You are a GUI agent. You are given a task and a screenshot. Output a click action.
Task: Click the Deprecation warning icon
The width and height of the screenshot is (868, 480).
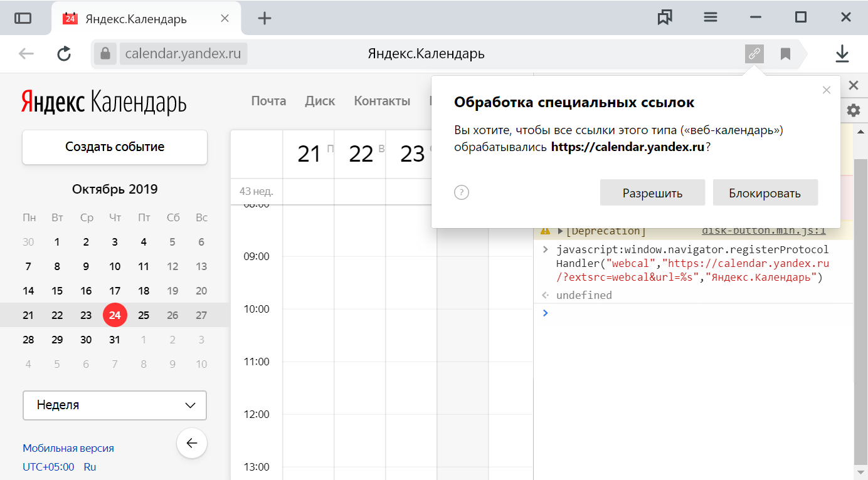(x=545, y=231)
